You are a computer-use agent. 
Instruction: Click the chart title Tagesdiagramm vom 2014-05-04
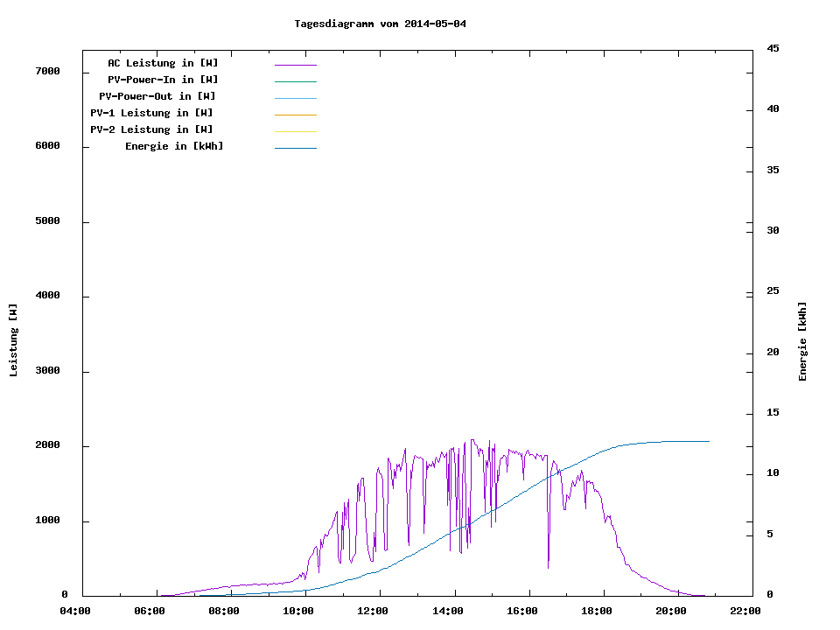[380, 24]
